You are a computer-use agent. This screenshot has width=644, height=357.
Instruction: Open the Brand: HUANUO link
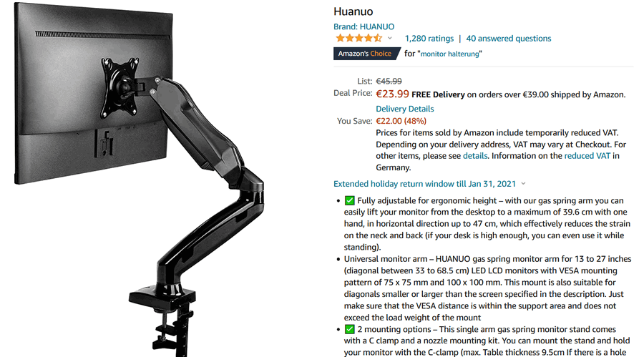pos(364,26)
